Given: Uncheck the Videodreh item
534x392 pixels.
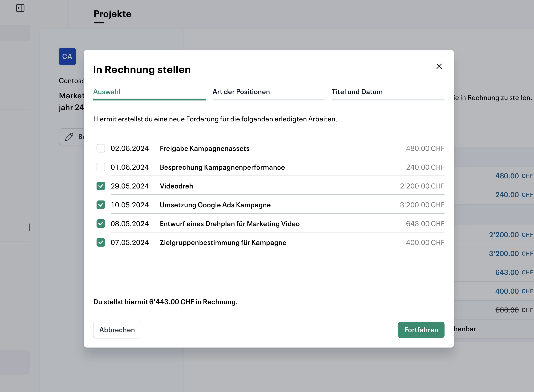Looking at the screenshot, I should pyautogui.click(x=101, y=186).
